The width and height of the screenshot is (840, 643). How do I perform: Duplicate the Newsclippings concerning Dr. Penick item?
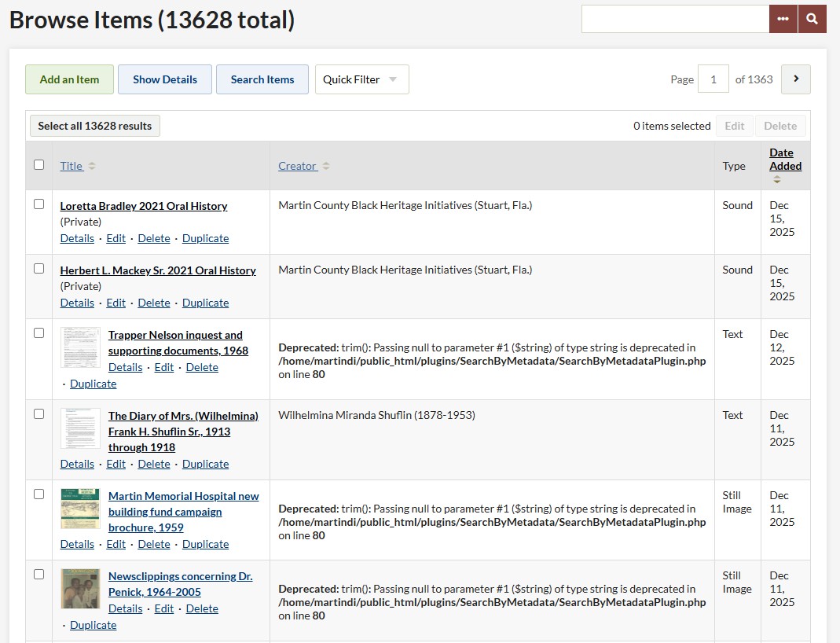point(93,625)
